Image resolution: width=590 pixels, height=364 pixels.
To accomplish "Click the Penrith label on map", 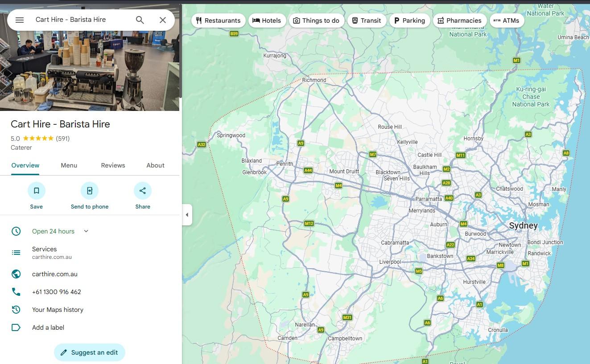I will pyautogui.click(x=285, y=164).
